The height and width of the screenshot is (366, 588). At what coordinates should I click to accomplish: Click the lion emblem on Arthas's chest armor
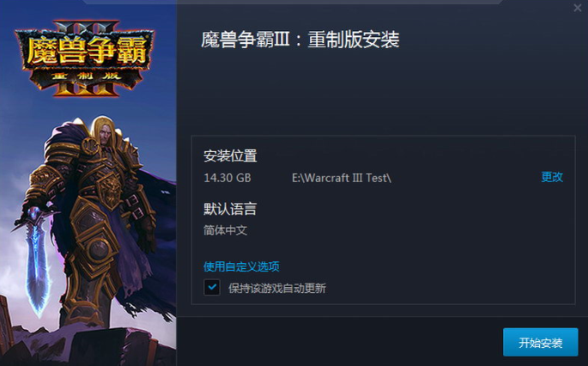point(111,192)
